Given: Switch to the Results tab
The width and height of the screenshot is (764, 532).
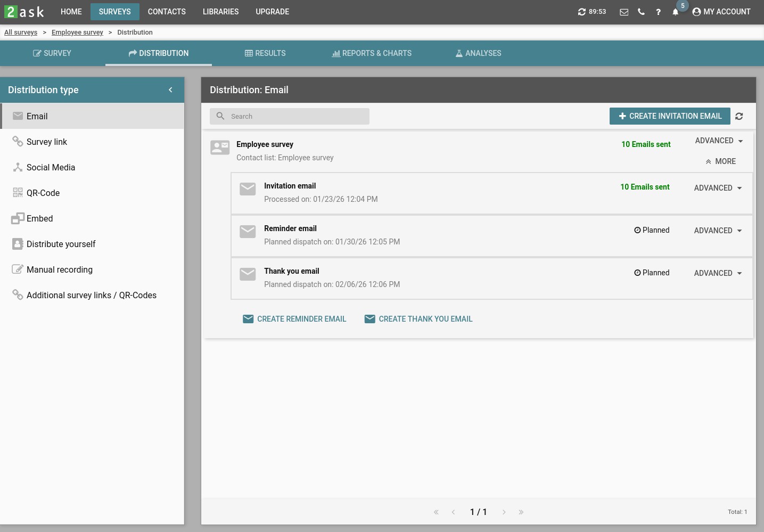Looking at the screenshot, I should click(265, 53).
